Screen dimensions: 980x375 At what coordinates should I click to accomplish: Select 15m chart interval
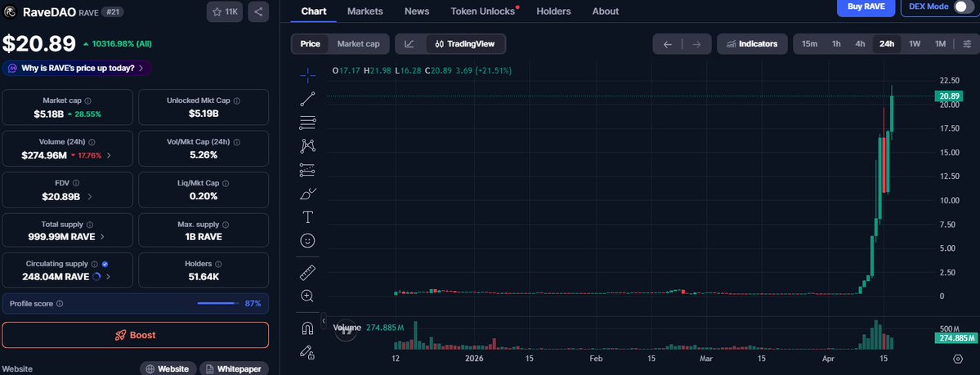(x=809, y=44)
